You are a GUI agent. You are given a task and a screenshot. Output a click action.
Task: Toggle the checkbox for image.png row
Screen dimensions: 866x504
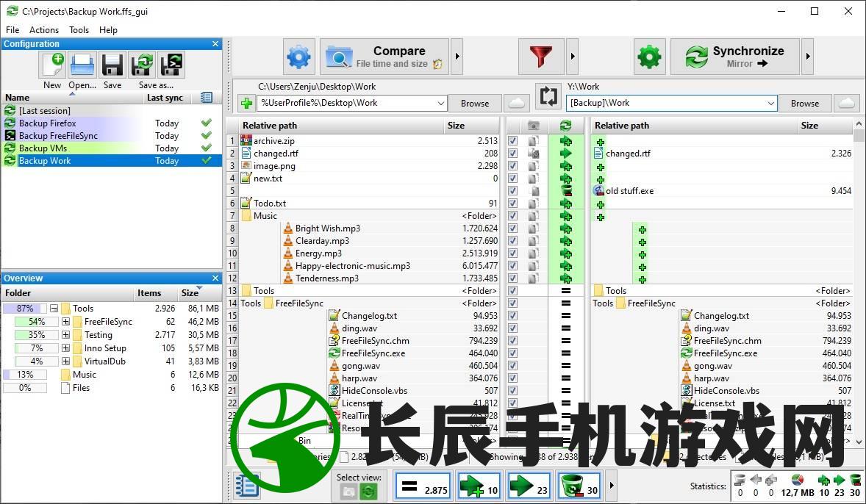click(x=512, y=166)
